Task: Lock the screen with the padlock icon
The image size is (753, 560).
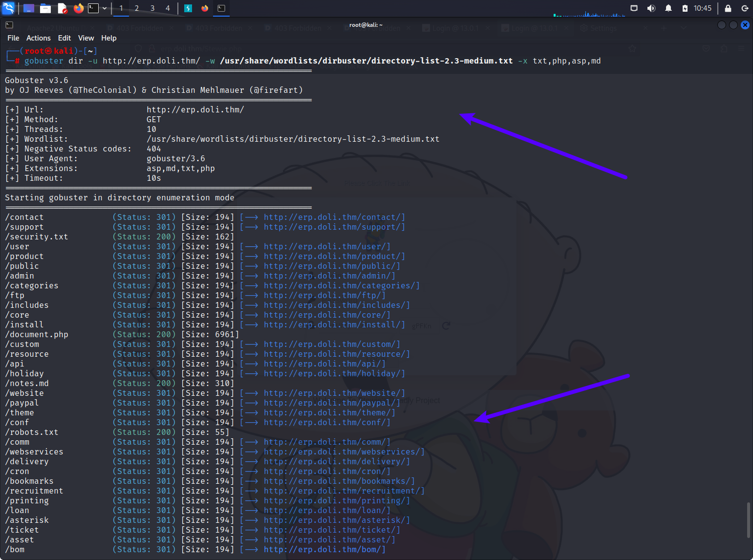Action: pos(728,8)
